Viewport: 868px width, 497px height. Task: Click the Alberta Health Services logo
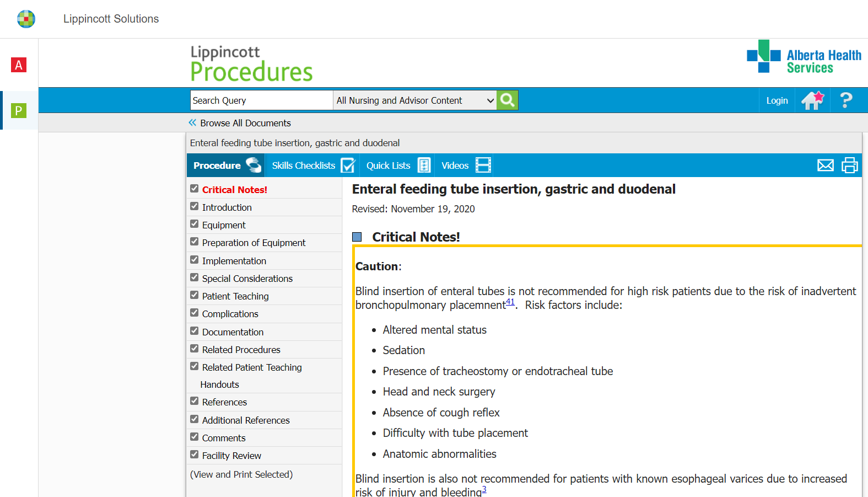[x=804, y=56]
